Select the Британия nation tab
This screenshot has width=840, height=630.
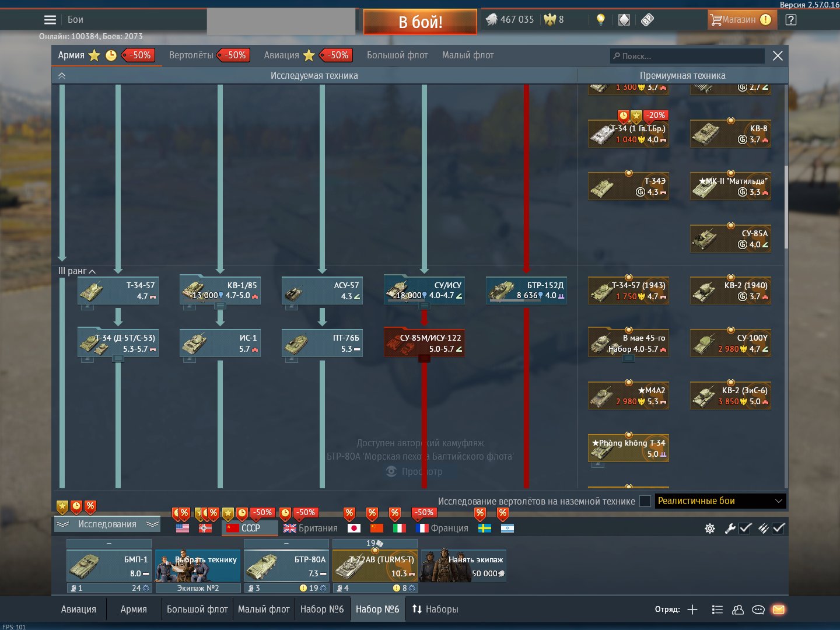pos(310,528)
